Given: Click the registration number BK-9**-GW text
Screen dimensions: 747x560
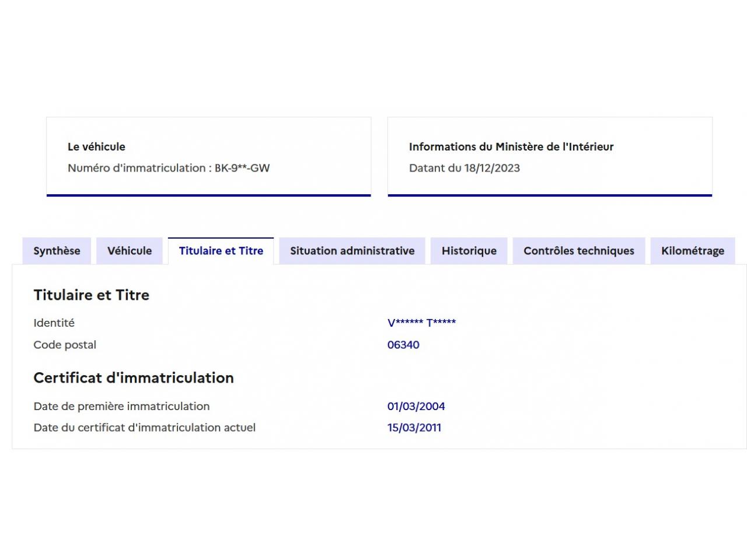Looking at the screenshot, I should pos(242,168).
